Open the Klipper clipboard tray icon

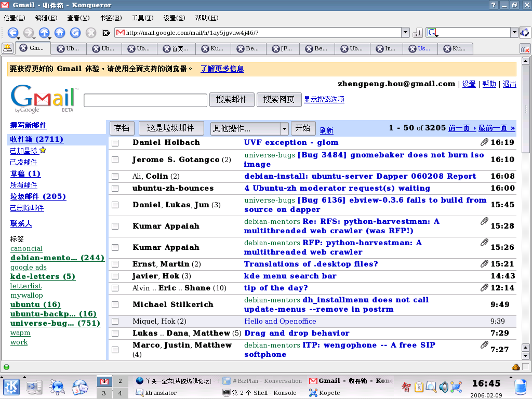click(419, 387)
